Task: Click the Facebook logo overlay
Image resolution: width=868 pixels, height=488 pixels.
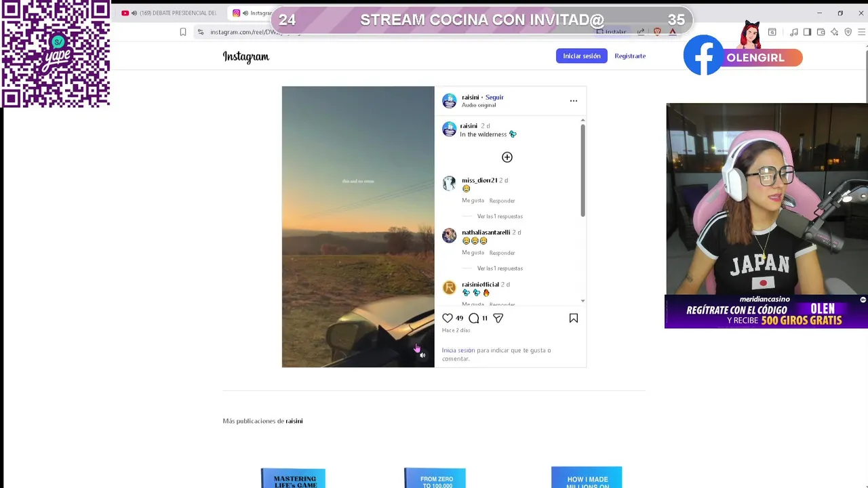Action: pyautogui.click(x=704, y=56)
